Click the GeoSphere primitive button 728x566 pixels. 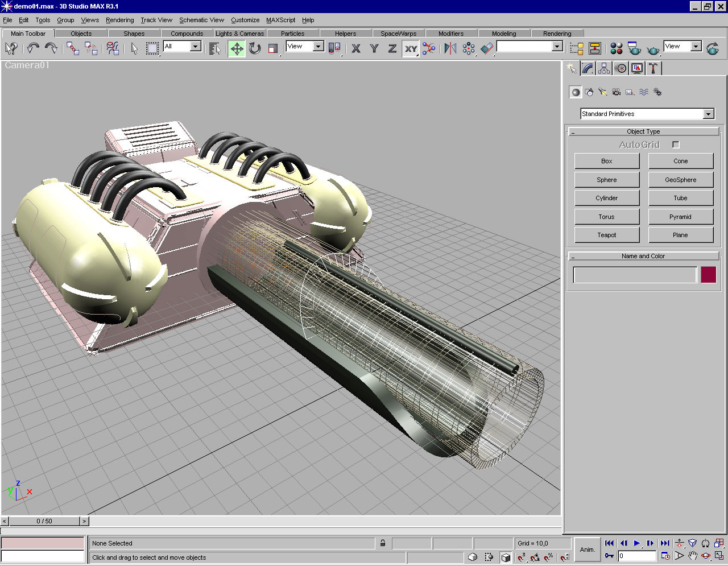tap(680, 180)
